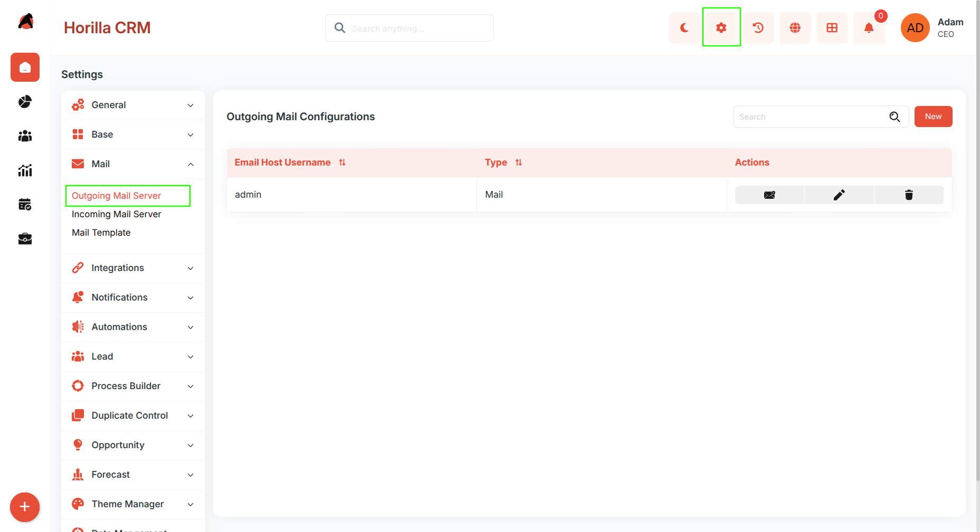Open Mail Template settings
980x532 pixels.
pyautogui.click(x=101, y=233)
